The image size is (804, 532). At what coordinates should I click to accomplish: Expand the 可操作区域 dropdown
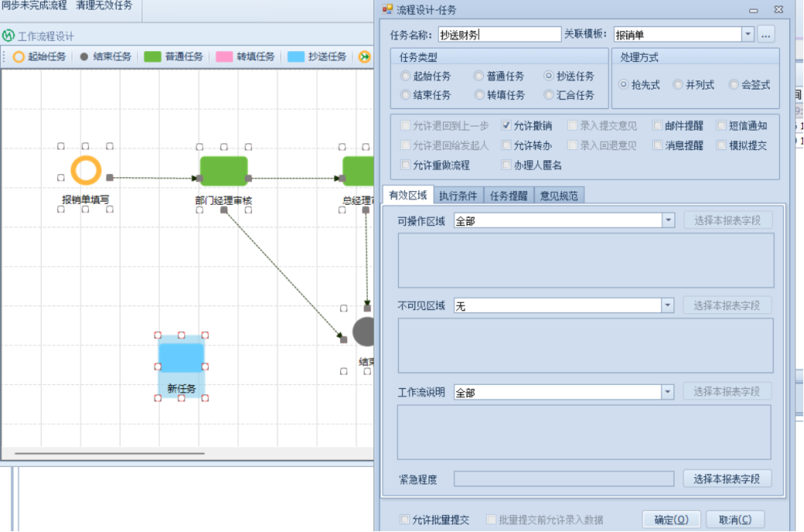pyautogui.click(x=668, y=221)
